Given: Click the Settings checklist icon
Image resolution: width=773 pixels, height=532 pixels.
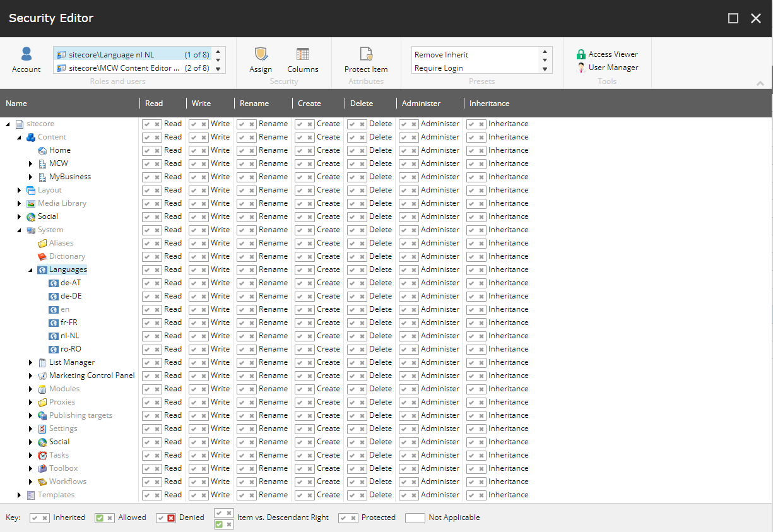Looking at the screenshot, I should tap(42, 429).
